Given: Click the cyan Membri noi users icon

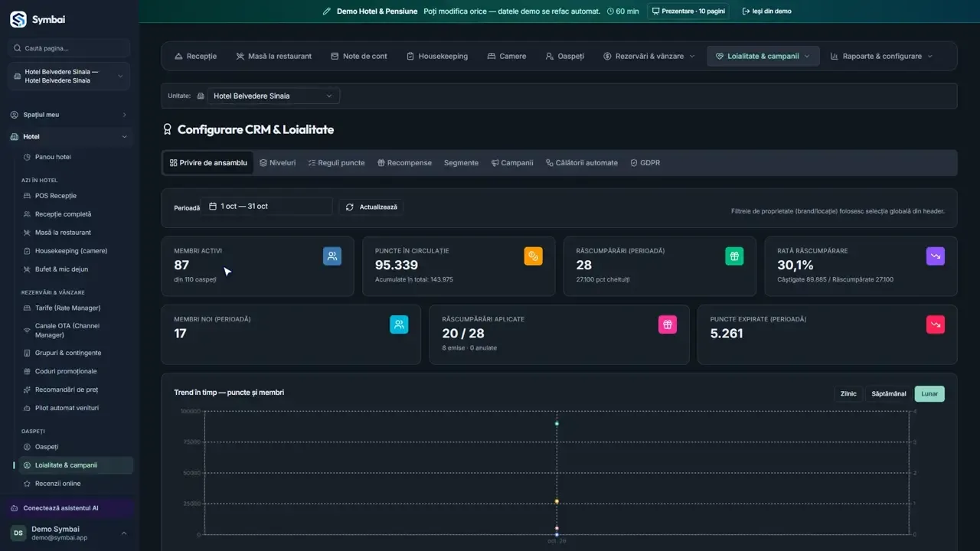Looking at the screenshot, I should 399,324.
